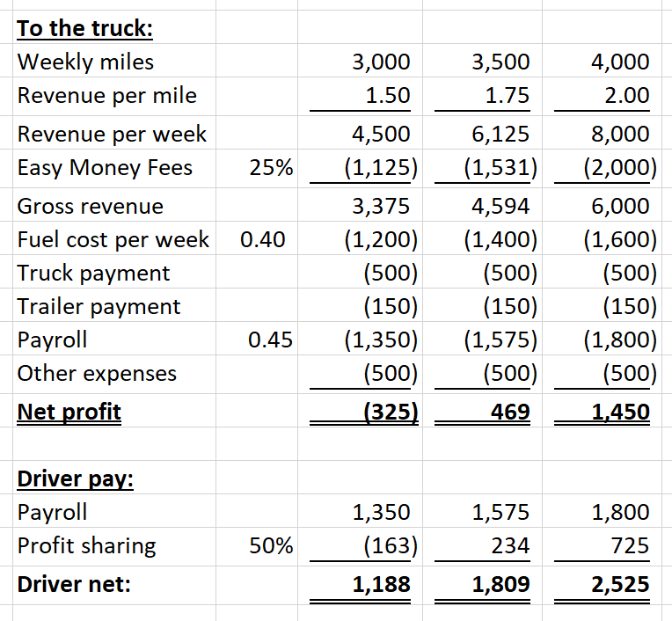Click the 'Gross revenue' label
The height and width of the screenshot is (621, 672).
click(90, 206)
